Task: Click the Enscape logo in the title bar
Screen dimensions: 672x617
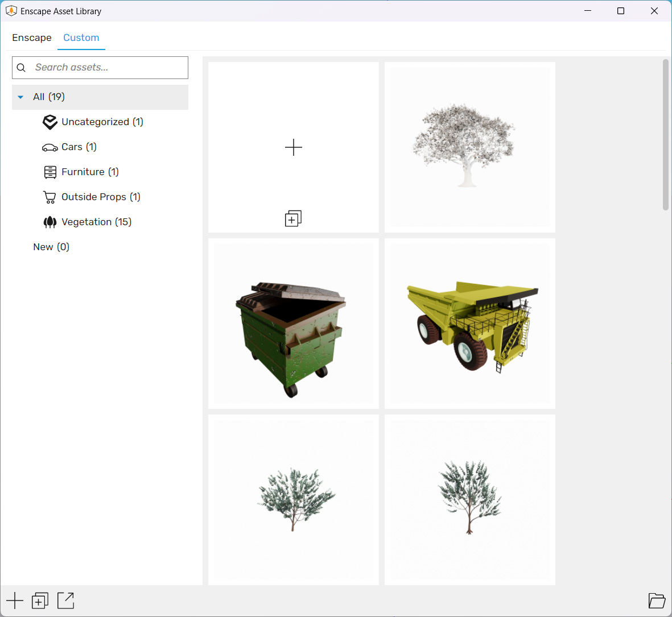Action: point(11,11)
